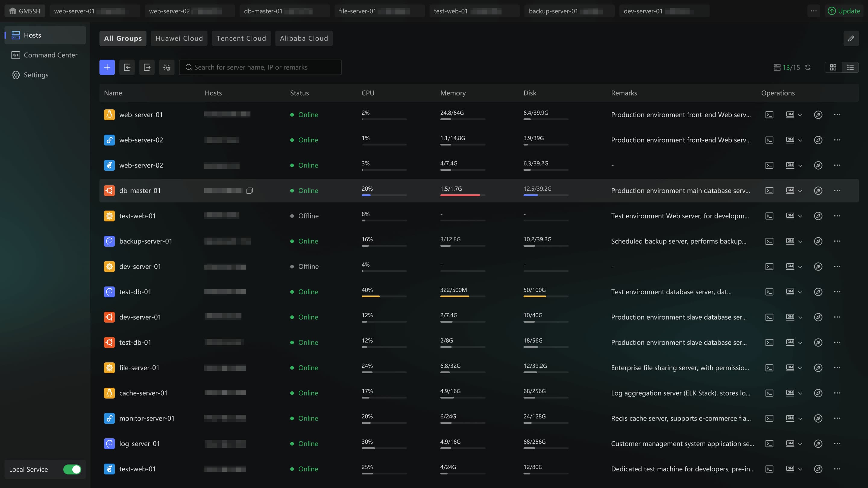Viewport: 868px width, 488px height.
Task: Click the import hosts icon in toolbar
Action: pyautogui.click(x=127, y=67)
